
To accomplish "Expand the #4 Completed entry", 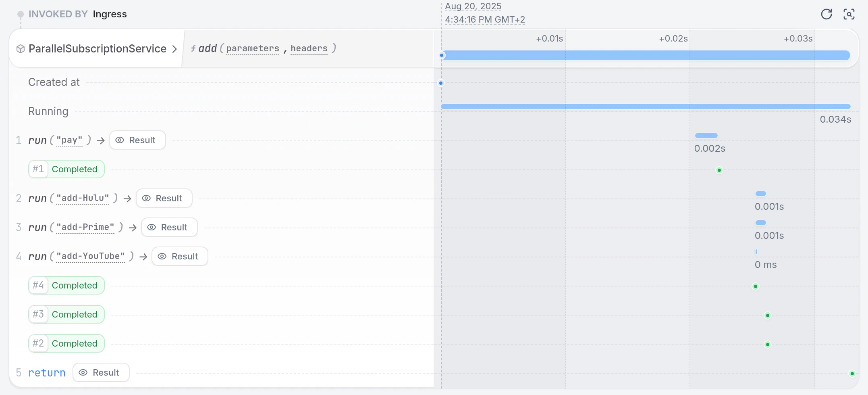I will [x=66, y=285].
